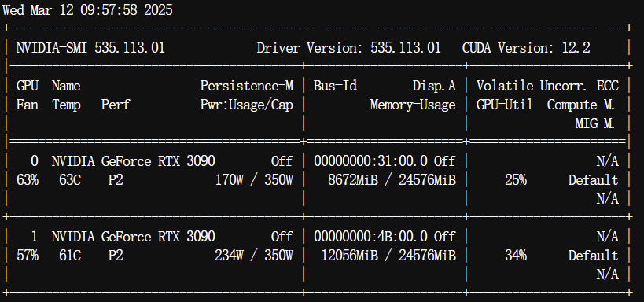The image size is (644, 302).
Task: Click the GPU utilization 25%
Action: (516, 180)
